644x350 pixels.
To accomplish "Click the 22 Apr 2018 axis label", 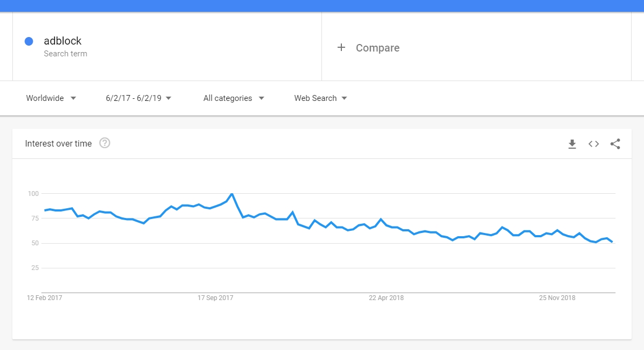I will pos(386,298).
